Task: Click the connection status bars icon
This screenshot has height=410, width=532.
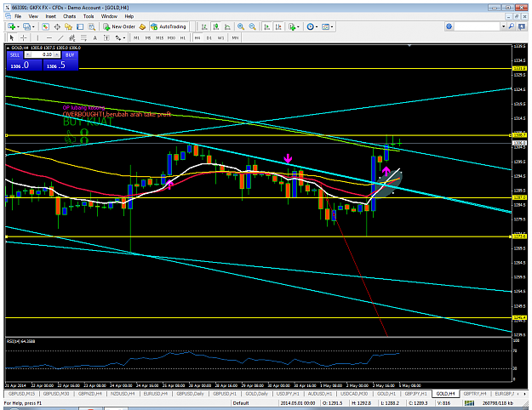Action: coord(470,403)
